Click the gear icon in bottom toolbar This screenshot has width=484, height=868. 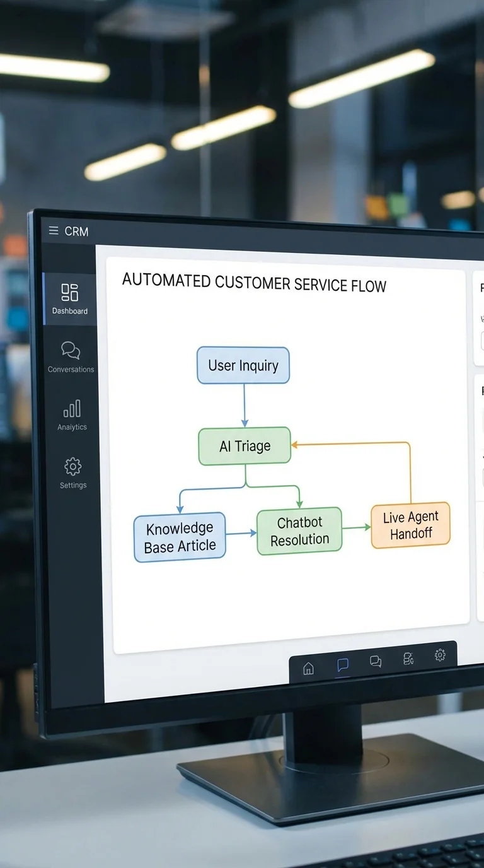[440, 655]
